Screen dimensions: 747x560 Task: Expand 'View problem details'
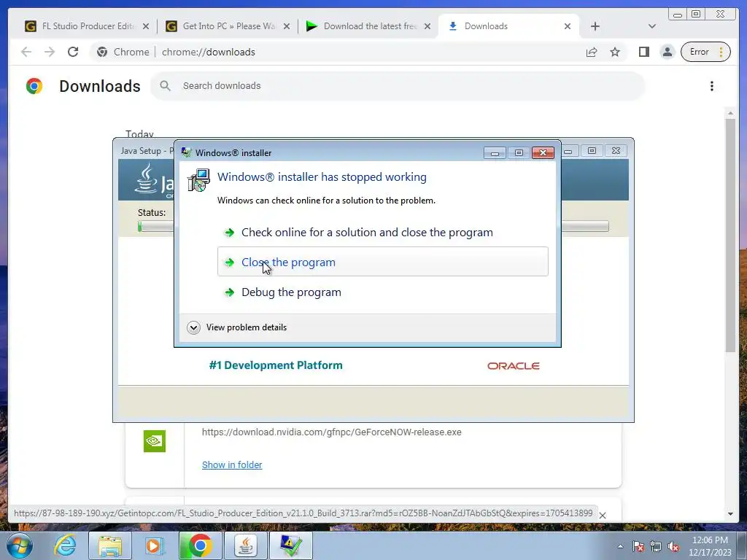(237, 327)
